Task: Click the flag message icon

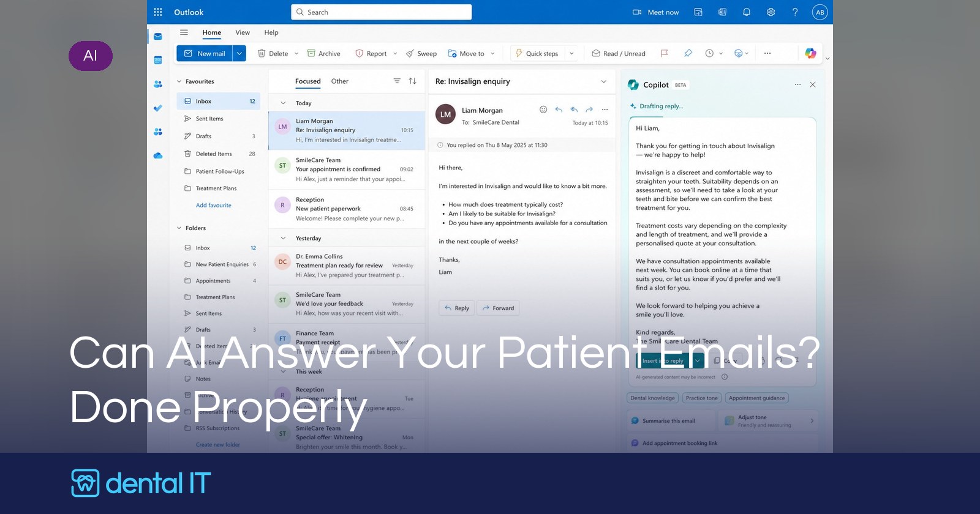Action: [665, 54]
